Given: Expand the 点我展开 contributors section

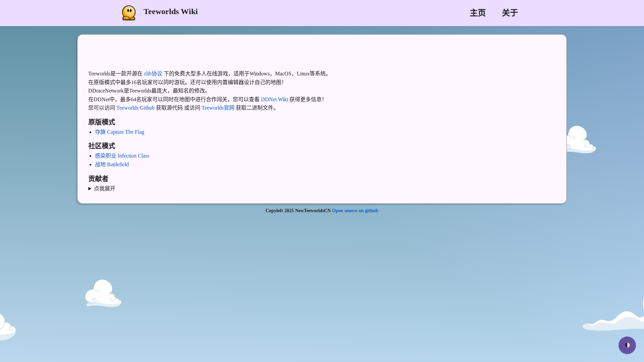Looking at the screenshot, I should tap(102, 189).
